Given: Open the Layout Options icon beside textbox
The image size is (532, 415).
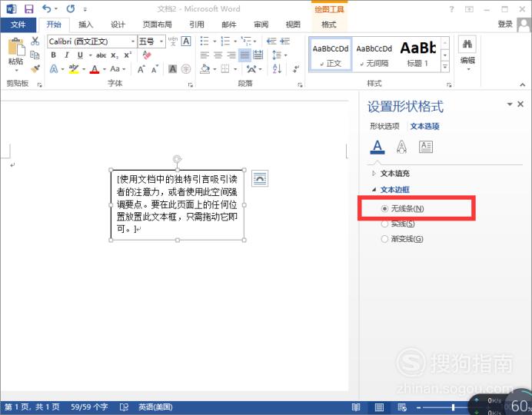Looking at the screenshot, I should (260, 178).
